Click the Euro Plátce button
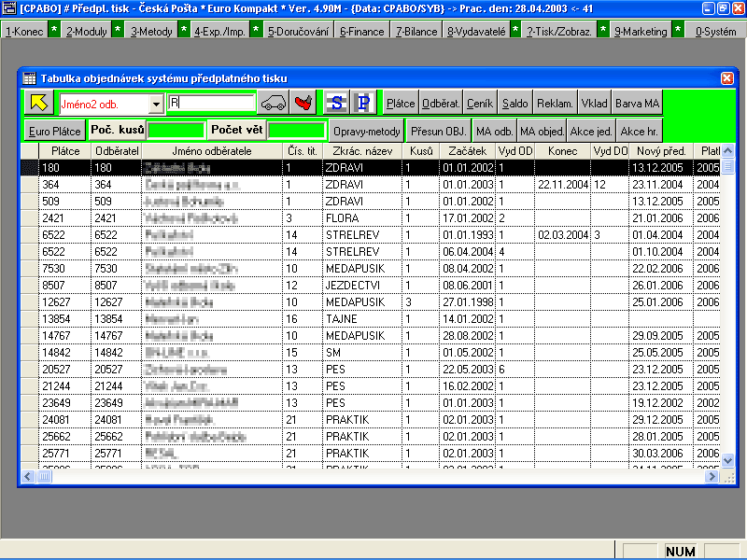The image size is (747, 560). [x=54, y=131]
